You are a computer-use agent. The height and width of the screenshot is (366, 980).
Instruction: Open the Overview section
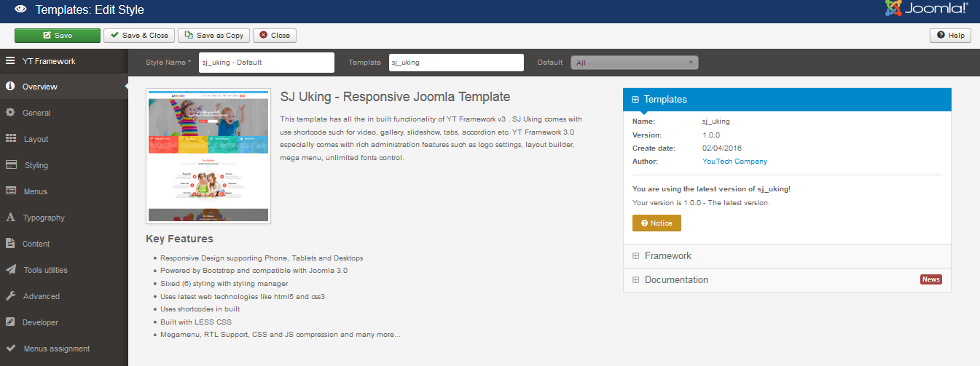64,87
